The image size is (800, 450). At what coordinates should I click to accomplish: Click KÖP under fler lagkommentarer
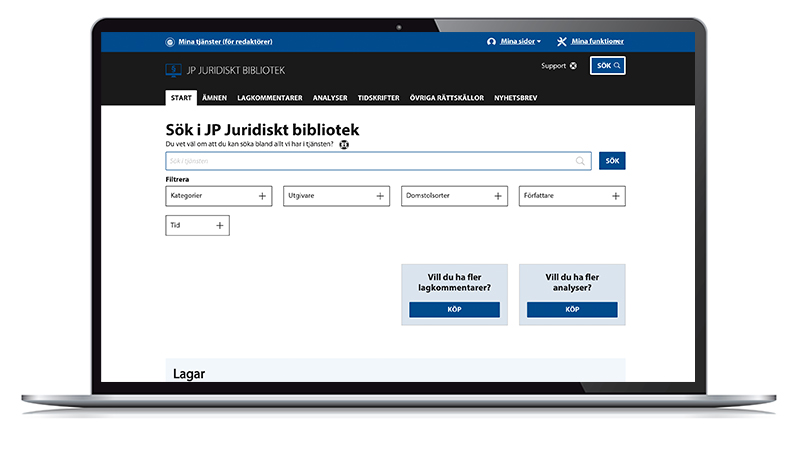(455, 309)
